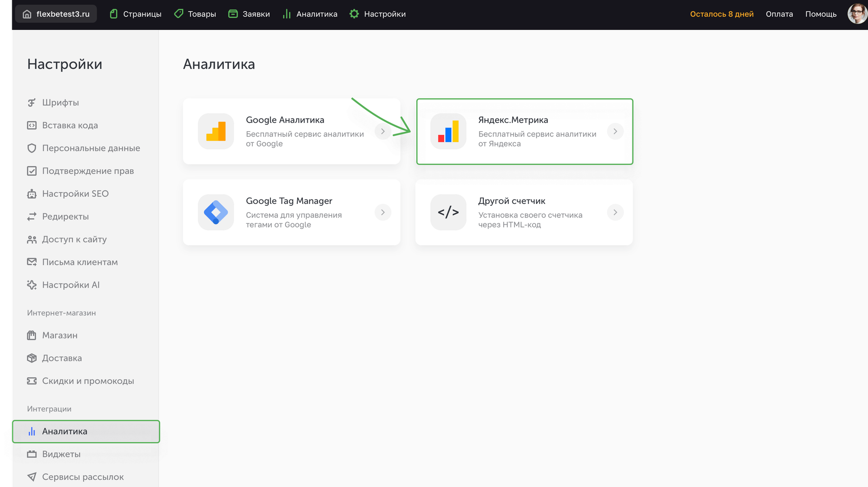Select Вставка кода in settings sidebar
The height and width of the screenshot is (487, 868).
(70, 125)
